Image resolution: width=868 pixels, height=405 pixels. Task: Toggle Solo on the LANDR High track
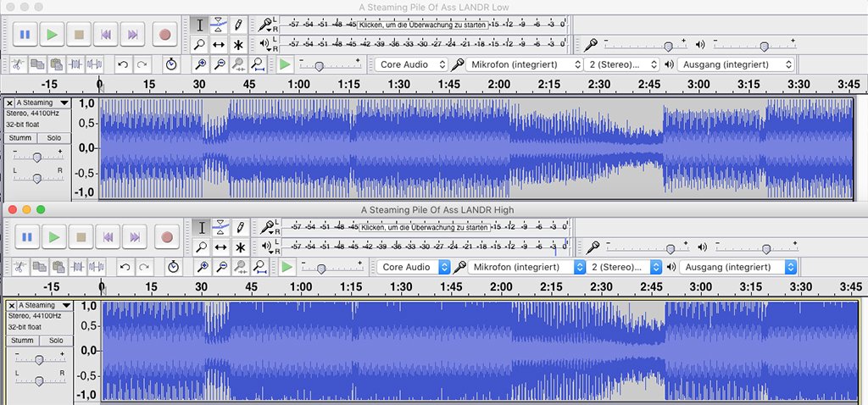click(x=54, y=341)
